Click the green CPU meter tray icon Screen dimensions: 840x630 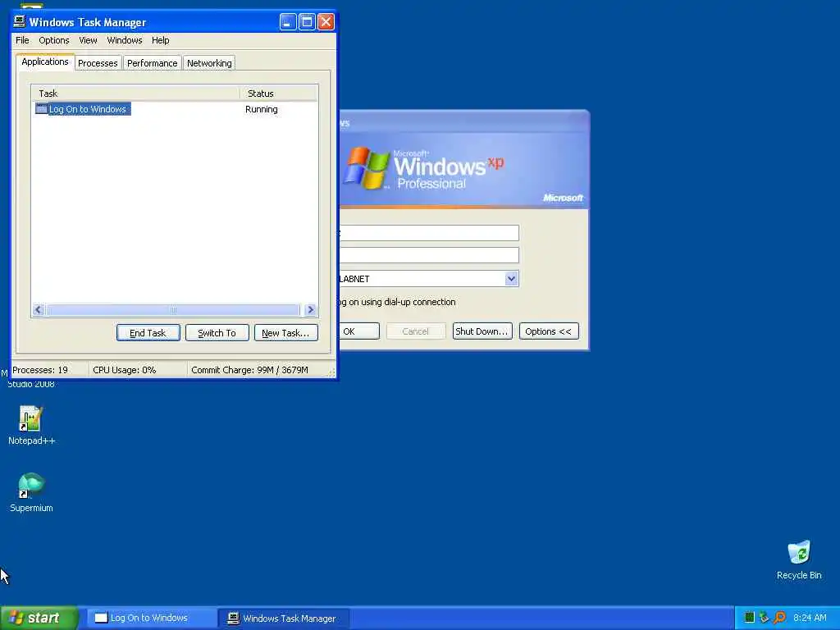click(750, 618)
